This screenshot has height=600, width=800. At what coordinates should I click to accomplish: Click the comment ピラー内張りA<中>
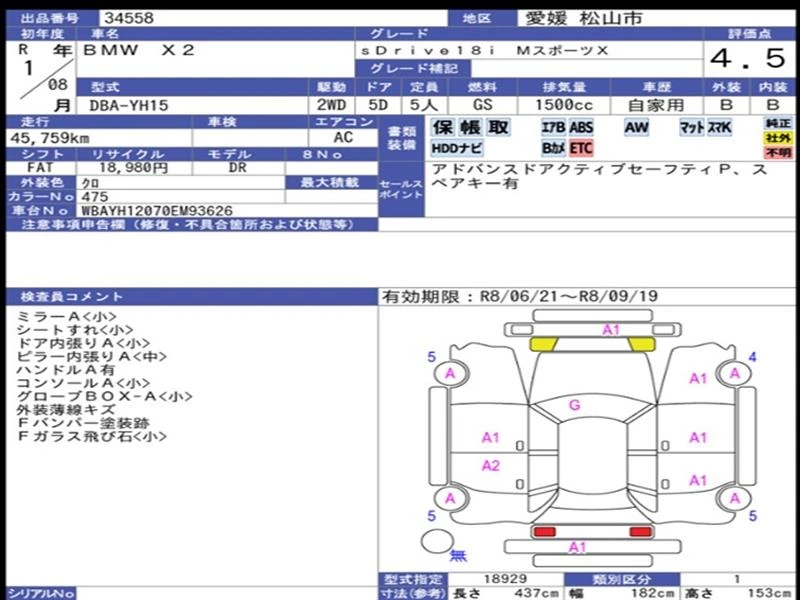pos(91,357)
